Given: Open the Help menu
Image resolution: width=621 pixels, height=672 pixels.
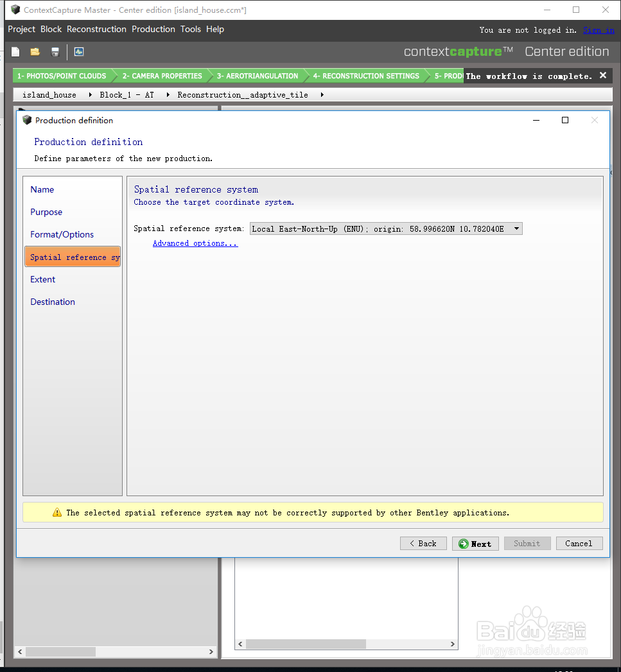Looking at the screenshot, I should [215, 29].
